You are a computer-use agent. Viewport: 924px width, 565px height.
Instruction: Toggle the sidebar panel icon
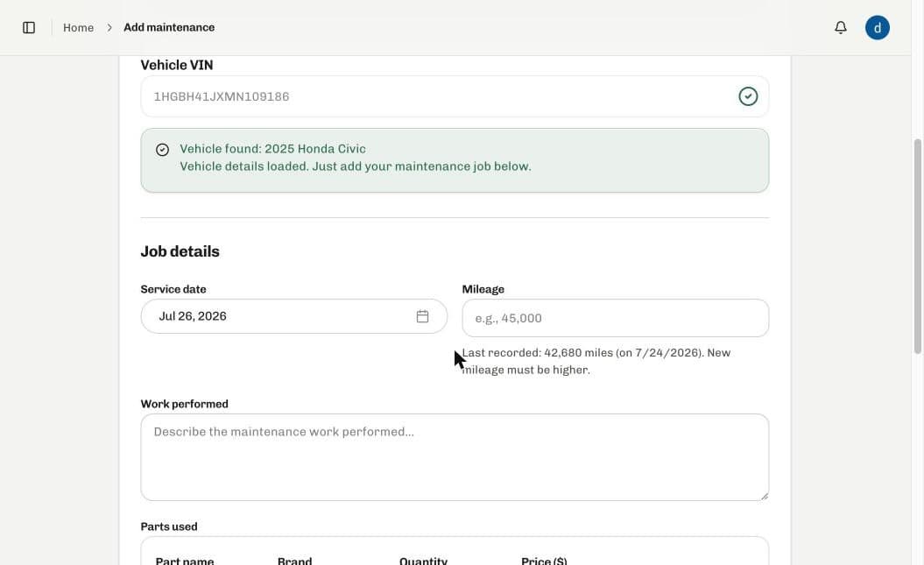point(29,28)
